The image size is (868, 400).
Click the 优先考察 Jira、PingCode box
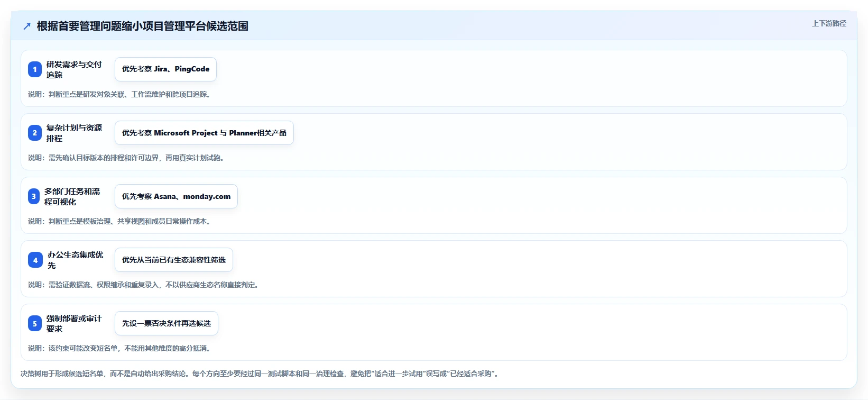coord(165,69)
